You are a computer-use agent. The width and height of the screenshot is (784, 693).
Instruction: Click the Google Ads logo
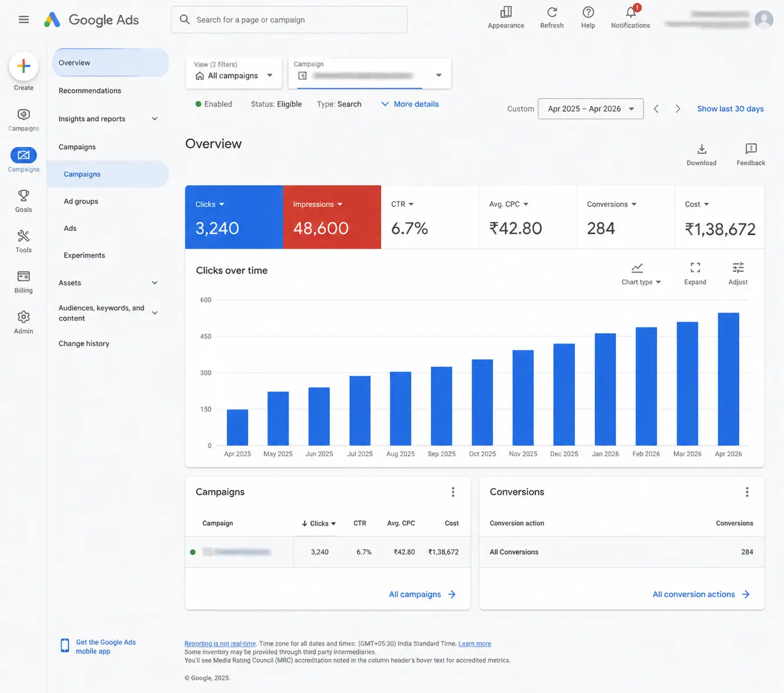click(x=92, y=20)
